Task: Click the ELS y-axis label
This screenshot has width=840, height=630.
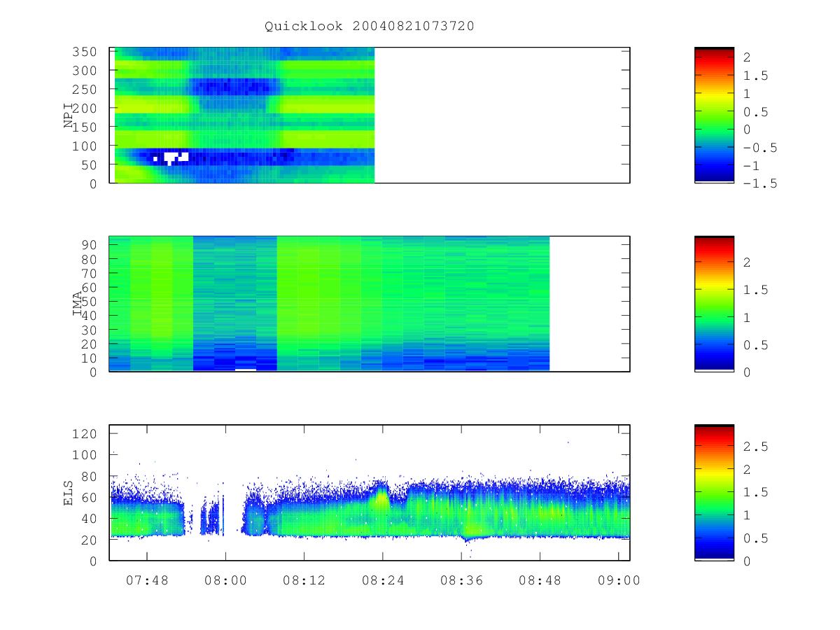Action: [x=69, y=493]
